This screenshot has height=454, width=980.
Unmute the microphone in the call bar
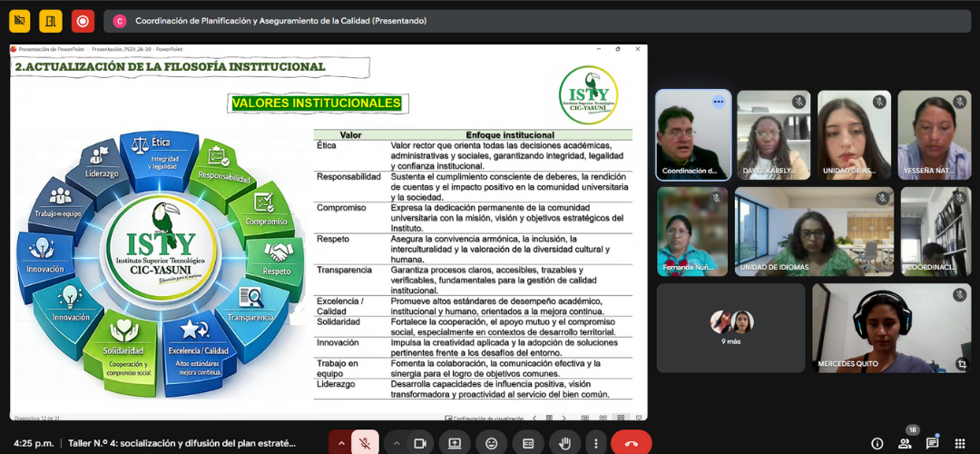pyautogui.click(x=365, y=443)
